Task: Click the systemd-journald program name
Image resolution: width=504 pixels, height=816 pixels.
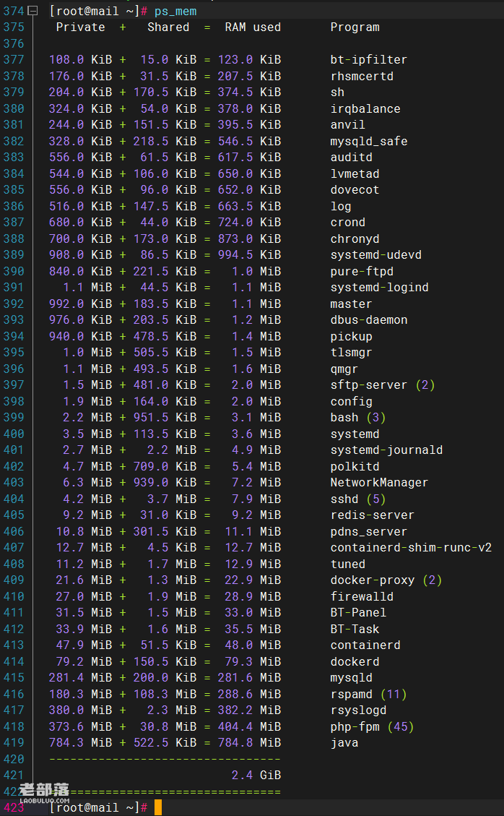Action: (386, 450)
